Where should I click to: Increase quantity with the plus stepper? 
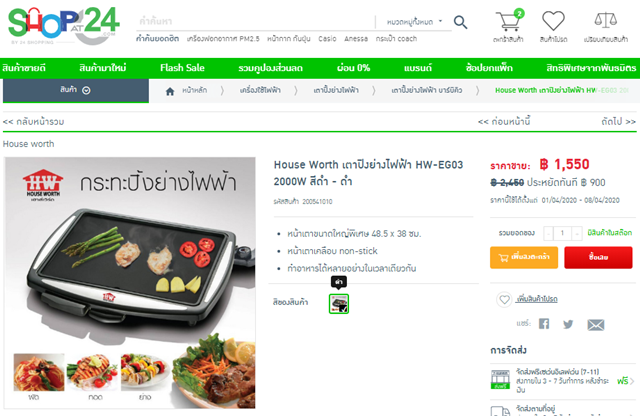577,233
